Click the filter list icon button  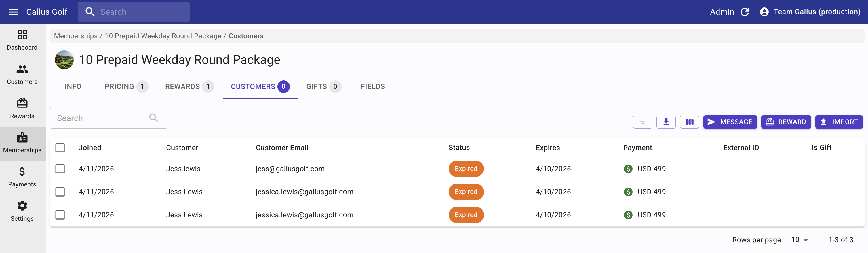point(642,122)
